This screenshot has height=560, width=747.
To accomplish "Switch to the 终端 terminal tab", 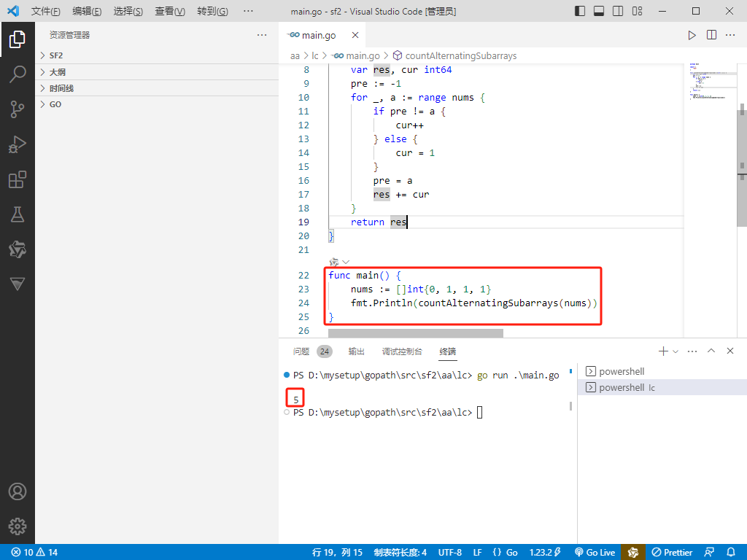I will (448, 351).
